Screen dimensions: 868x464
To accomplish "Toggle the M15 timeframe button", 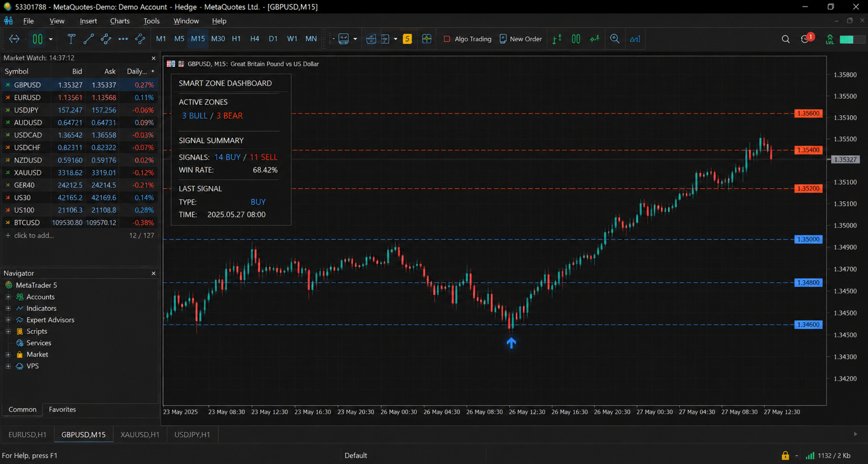I will tap(198, 39).
